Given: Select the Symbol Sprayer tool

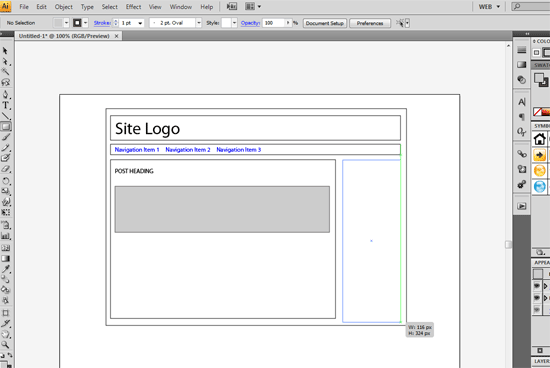Looking at the screenshot, I should click(x=5, y=225).
